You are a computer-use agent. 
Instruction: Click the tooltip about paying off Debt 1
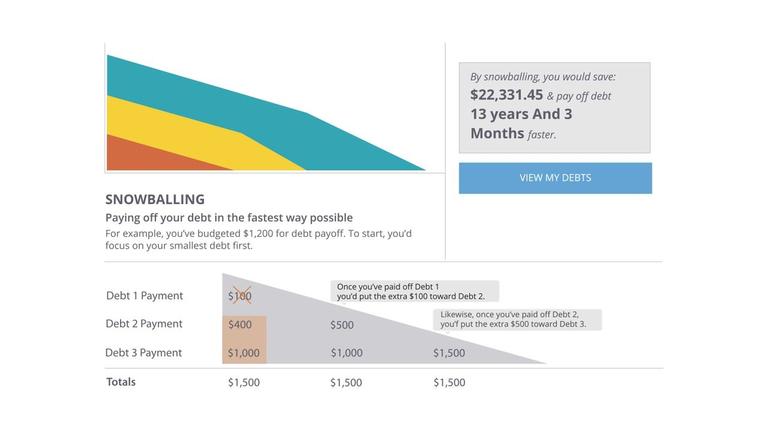[414, 291]
